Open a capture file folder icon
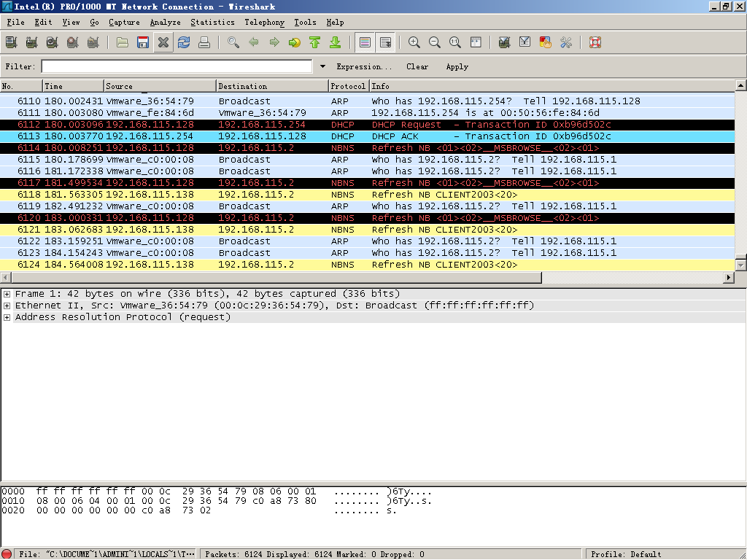747x560 pixels. pos(123,42)
